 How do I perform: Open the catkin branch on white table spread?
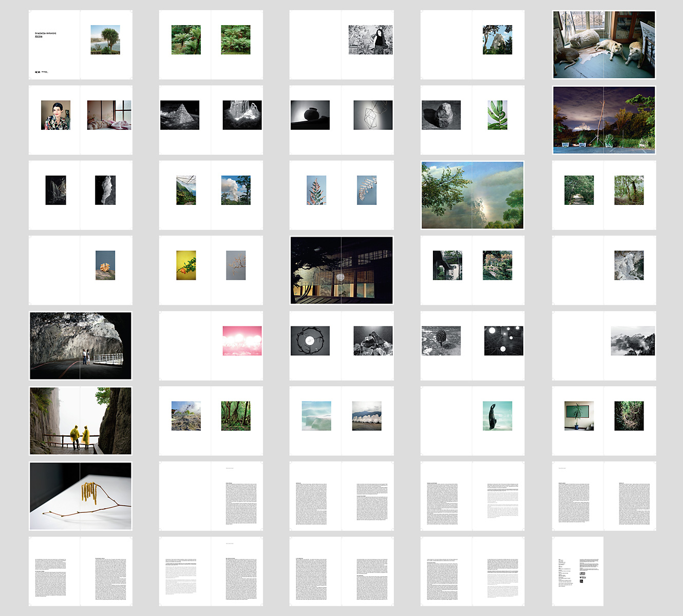coord(81,496)
